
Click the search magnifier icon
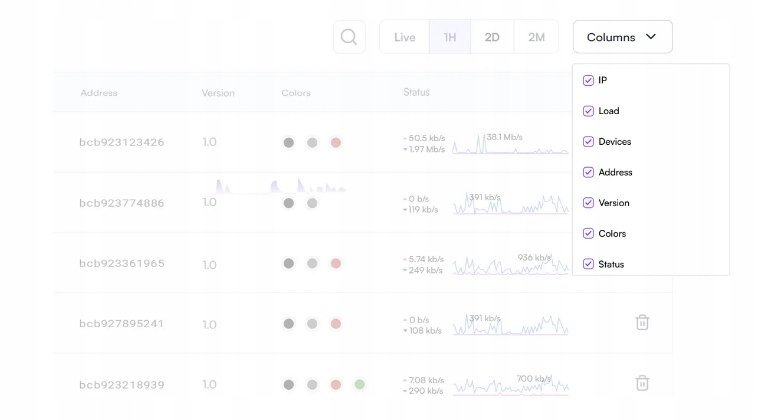(349, 37)
